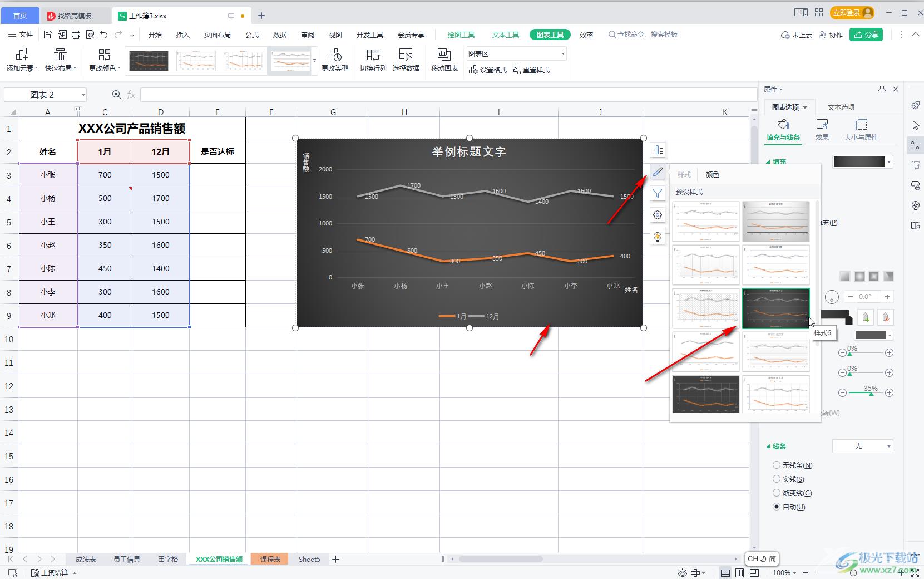The width and height of the screenshot is (924, 579).
Task: Click Not in Cloud (未上云) button
Action: pyautogui.click(x=797, y=35)
